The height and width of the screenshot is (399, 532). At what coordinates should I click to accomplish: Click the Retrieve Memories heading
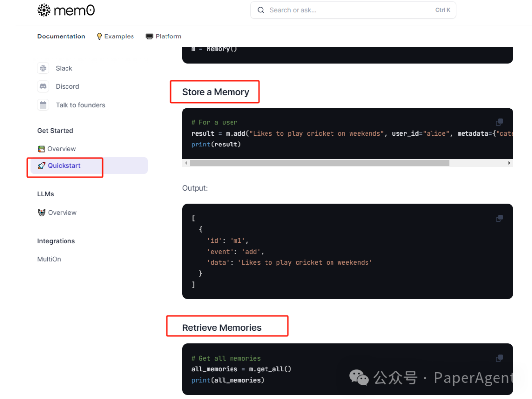222,327
